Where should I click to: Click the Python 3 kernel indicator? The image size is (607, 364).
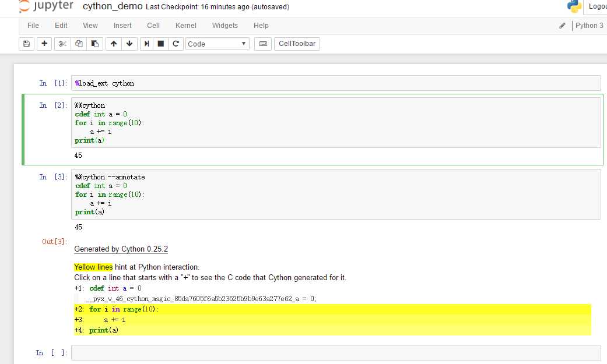click(589, 26)
